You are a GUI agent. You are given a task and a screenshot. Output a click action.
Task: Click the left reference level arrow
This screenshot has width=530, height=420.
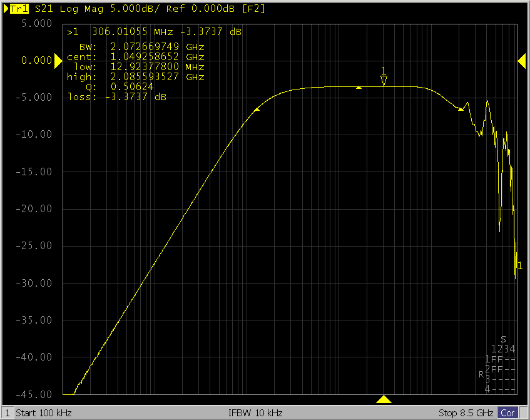[x=58, y=60]
